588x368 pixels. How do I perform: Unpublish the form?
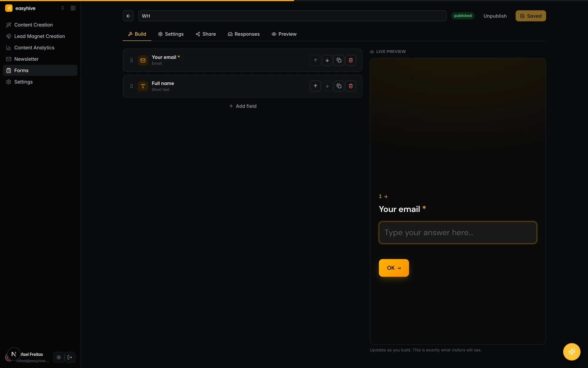coord(495,16)
